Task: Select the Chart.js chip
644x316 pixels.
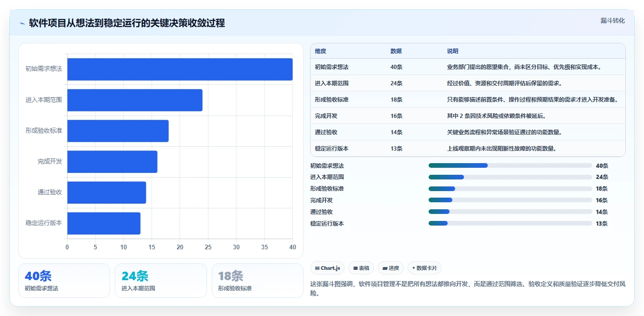Action: coord(328,268)
